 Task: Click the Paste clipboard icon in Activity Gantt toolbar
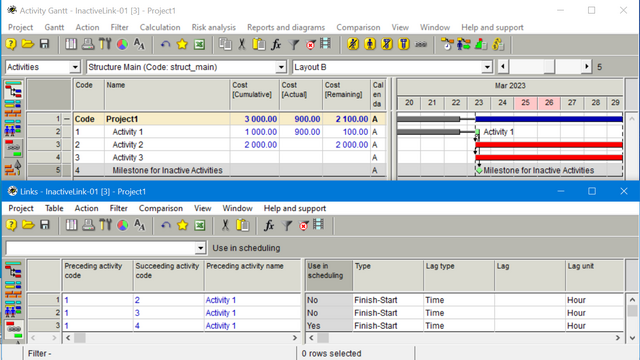coord(259,44)
